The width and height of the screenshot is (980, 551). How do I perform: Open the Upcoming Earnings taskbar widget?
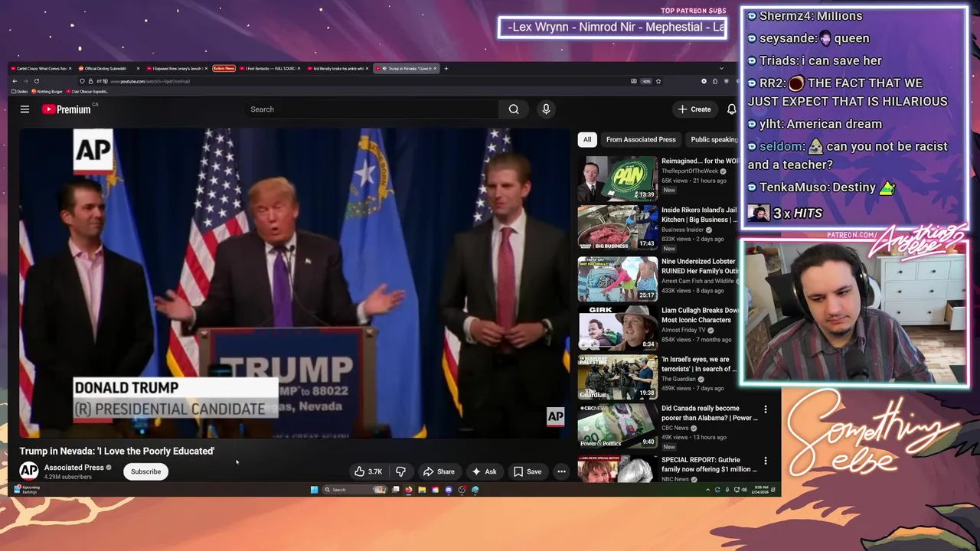tap(27, 490)
